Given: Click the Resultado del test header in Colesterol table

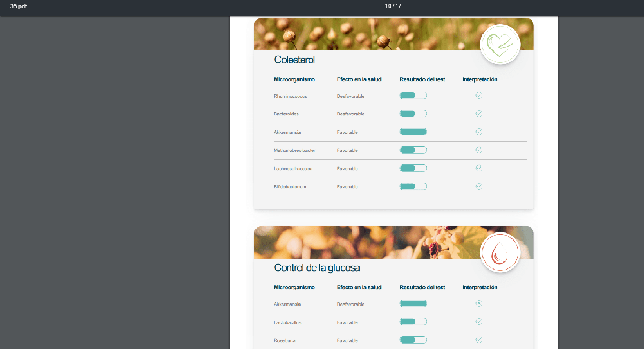Looking at the screenshot, I should (422, 79).
